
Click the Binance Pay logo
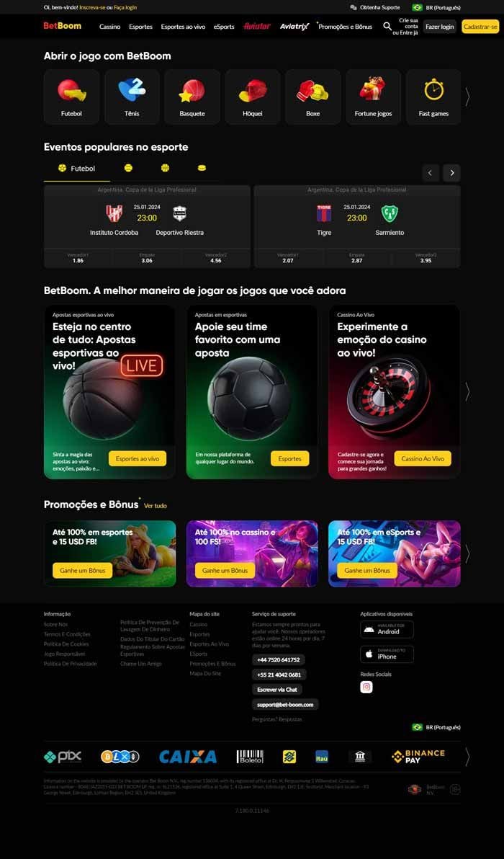coord(418,757)
